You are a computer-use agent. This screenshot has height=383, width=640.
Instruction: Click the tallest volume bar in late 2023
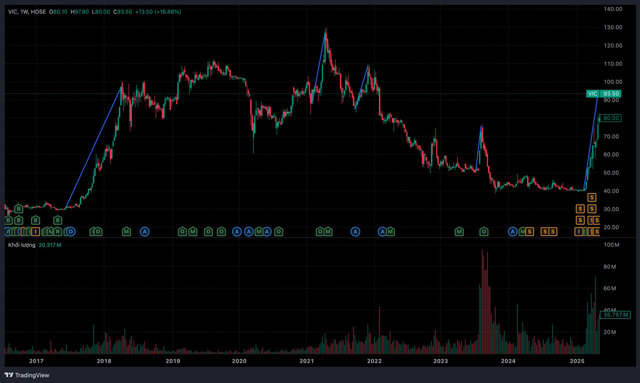point(482,301)
